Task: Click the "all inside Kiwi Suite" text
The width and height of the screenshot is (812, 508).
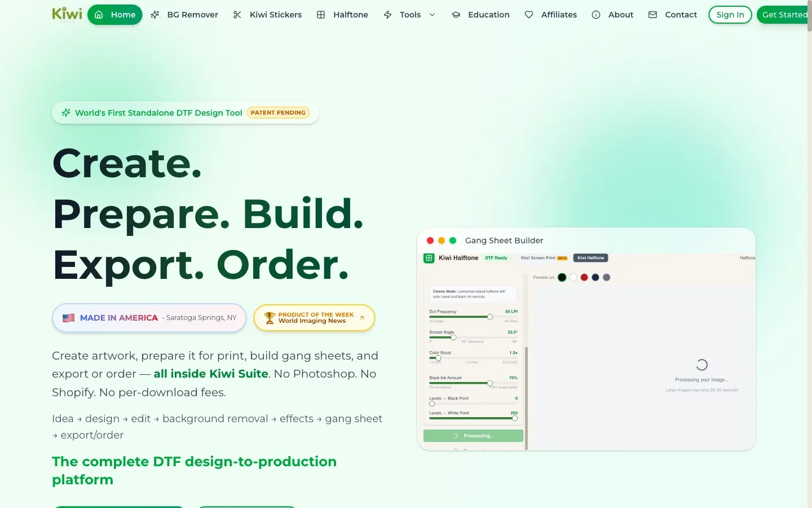Action: (x=211, y=374)
